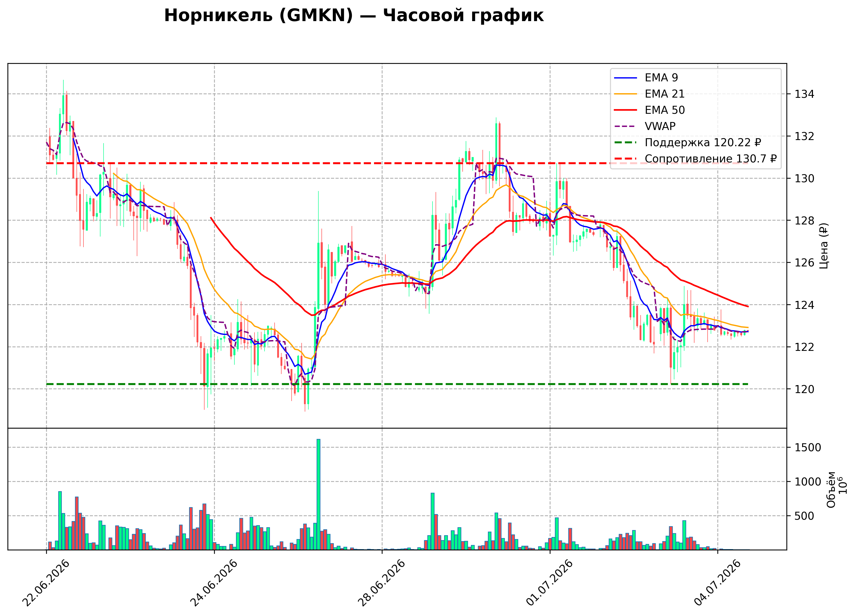Viewport: 857px width, 616px height.
Task: Click the blue EMA 9 legend line sample
Action: click(x=625, y=78)
